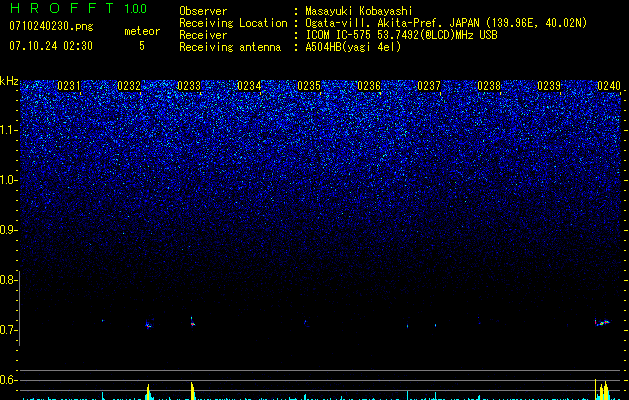629x400 pixels.
Task: Click the bright meteor echo near 0240
Action: pyautogui.click(x=602, y=322)
